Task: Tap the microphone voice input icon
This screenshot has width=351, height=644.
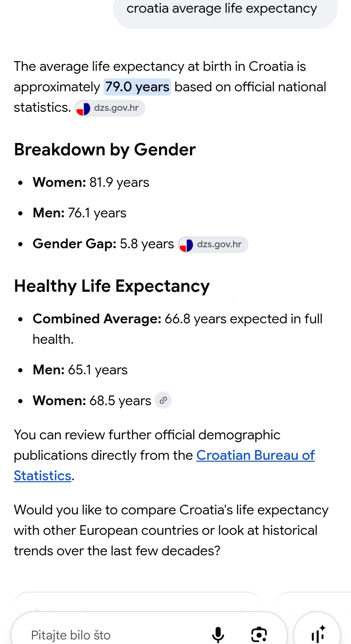Action: click(218, 634)
